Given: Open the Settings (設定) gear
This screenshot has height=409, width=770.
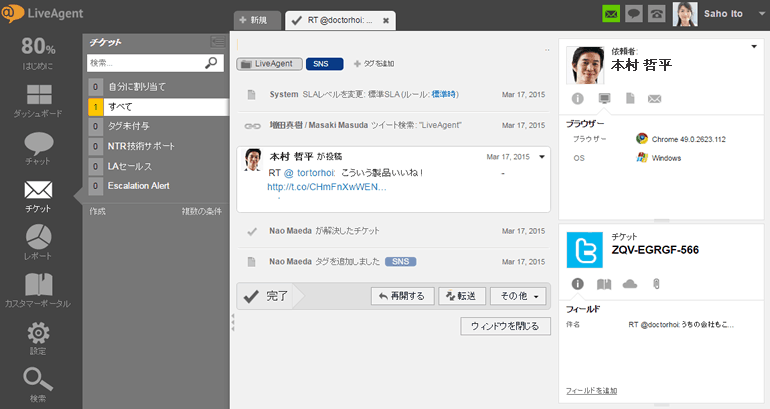Looking at the screenshot, I should [38, 338].
